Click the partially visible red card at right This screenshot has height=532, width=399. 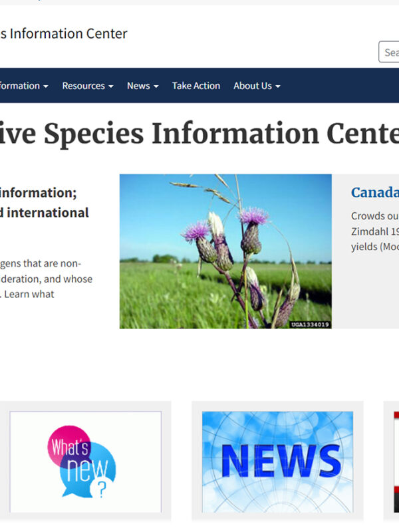click(x=396, y=460)
